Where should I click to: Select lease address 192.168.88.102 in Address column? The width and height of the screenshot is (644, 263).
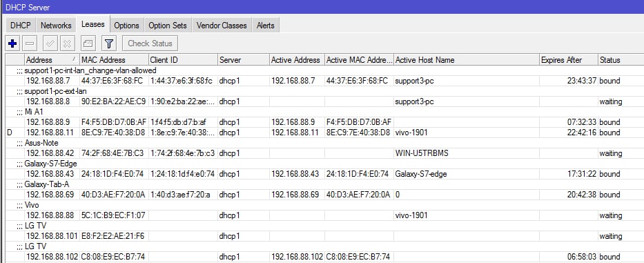point(52,256)
